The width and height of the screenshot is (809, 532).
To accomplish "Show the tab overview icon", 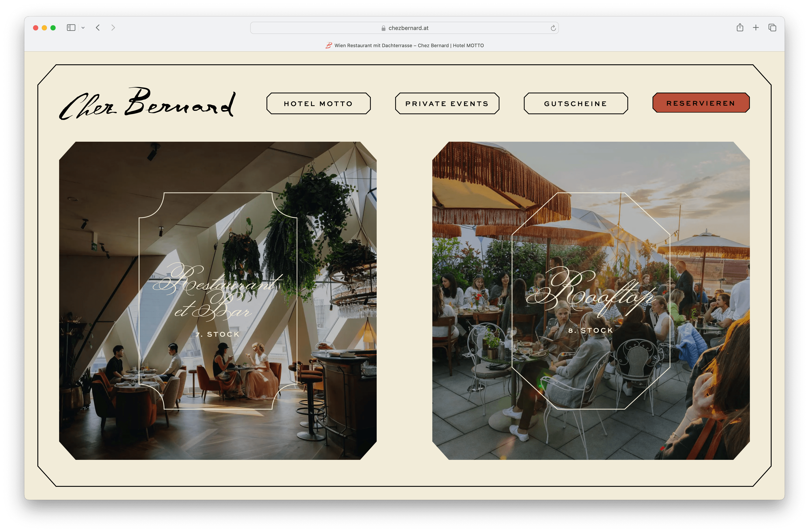I will 772,28.
